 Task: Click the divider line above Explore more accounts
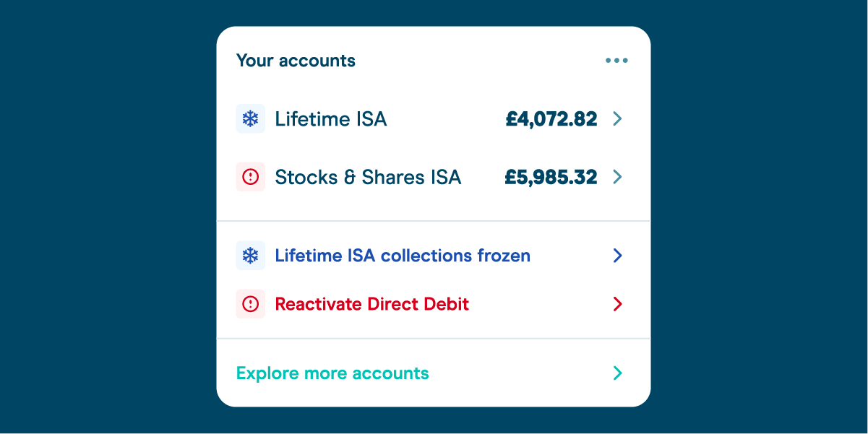pos(434,338)
